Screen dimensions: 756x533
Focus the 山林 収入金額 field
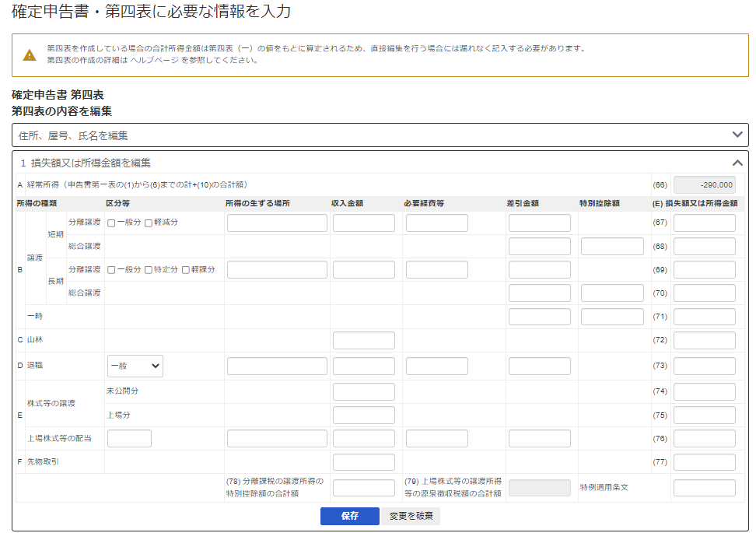[x=364, y=340]
